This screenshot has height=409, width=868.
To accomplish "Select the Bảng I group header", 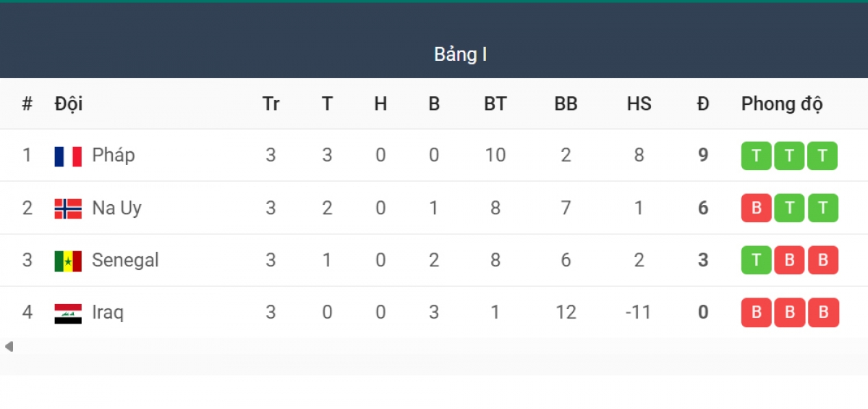I will point(460,54).
